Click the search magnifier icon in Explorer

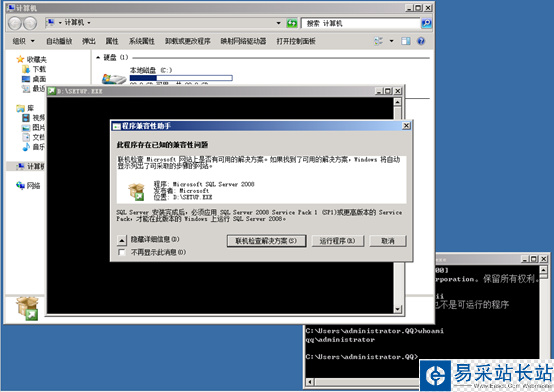[426, 23]
